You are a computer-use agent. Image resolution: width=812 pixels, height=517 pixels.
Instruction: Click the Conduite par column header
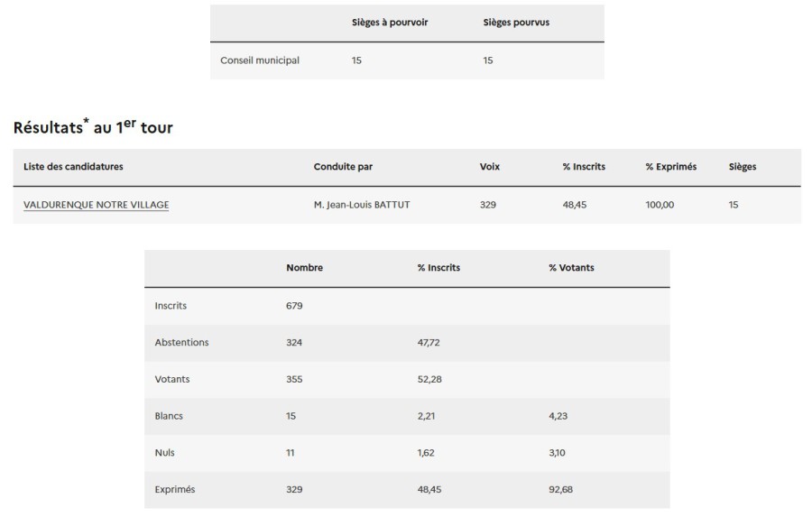click(x=343, y=167)
